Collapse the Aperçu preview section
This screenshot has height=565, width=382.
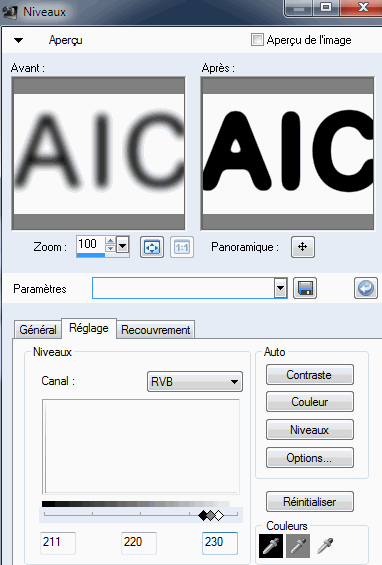[18, 40]
